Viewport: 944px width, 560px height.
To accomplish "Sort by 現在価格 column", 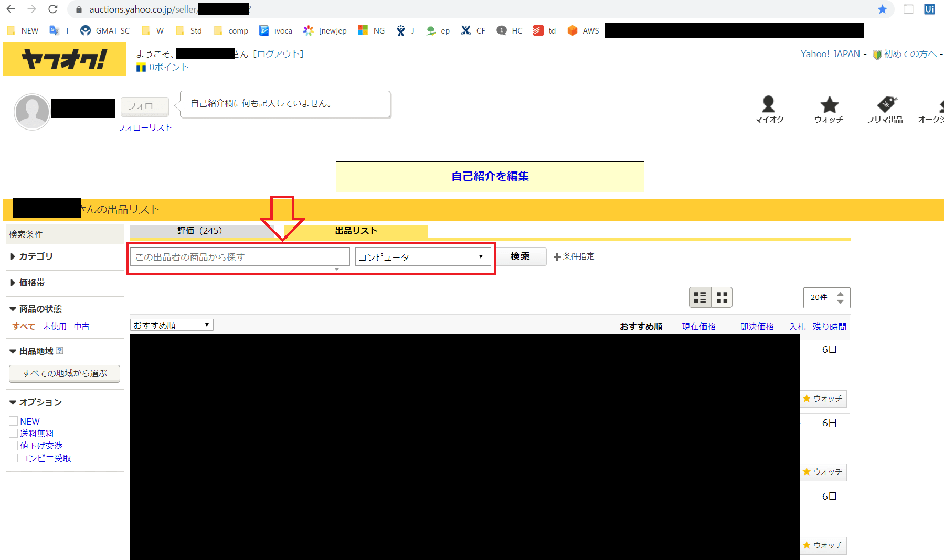I will [699, 326].
